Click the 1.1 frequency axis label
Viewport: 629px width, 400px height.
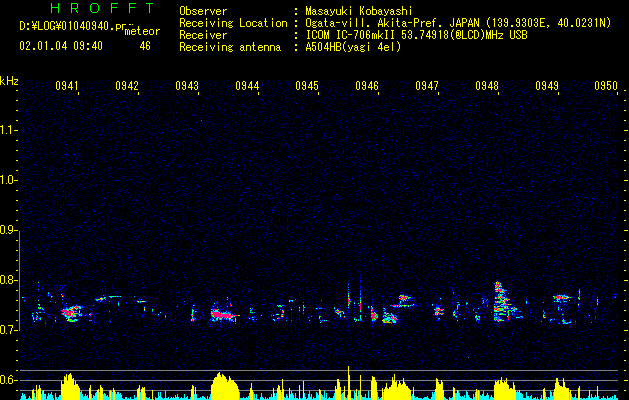click(8, 130)
